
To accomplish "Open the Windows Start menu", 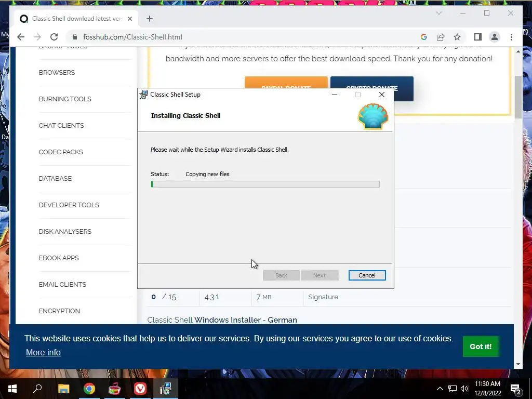I will click(x=12, y=389).
